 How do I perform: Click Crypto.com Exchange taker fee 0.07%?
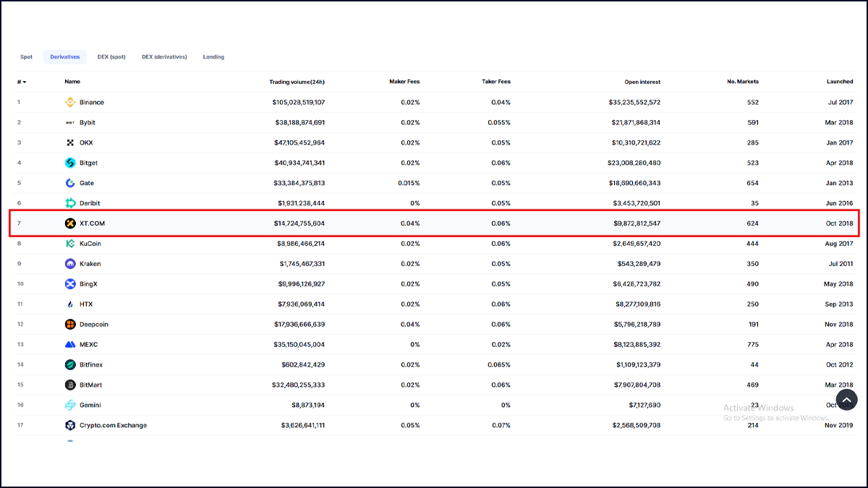coord(501,426)
